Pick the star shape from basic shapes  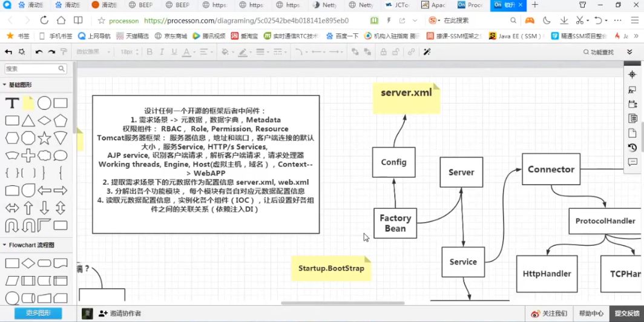click(x=44, y=138)
